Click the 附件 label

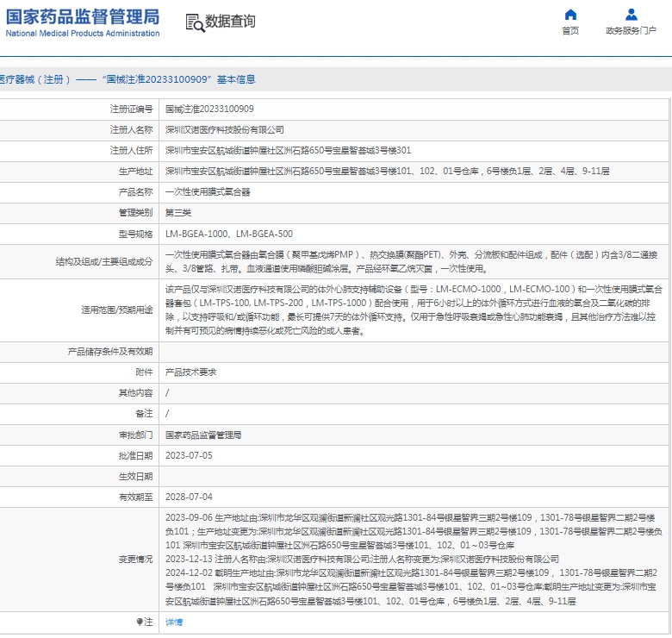[144, 372]
